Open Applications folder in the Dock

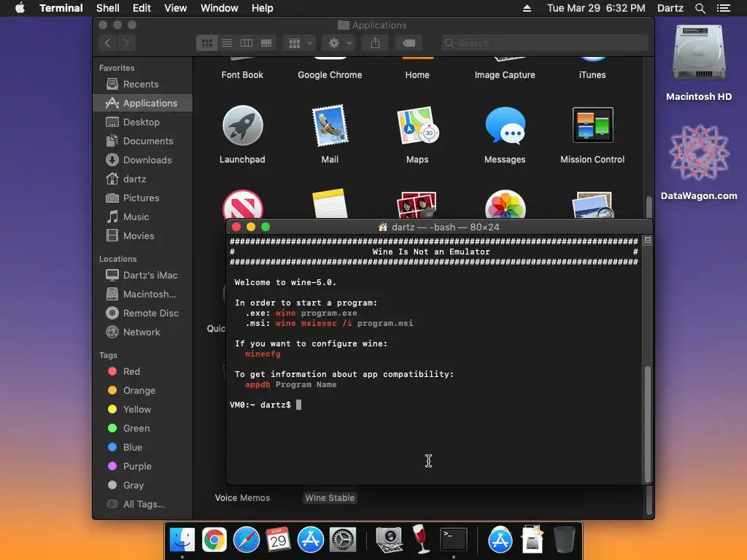pos(500,540)
